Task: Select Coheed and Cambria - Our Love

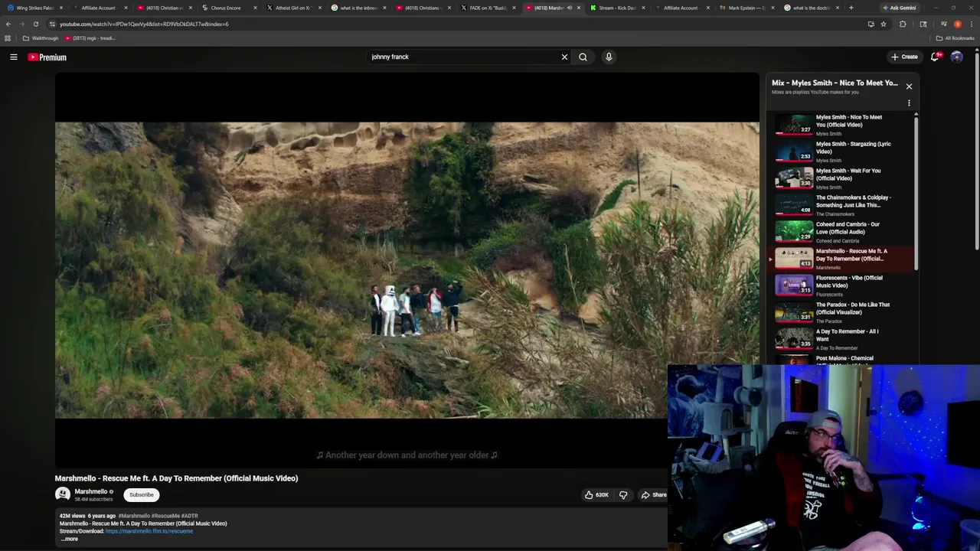Action: pyautogui.click(x=841, y=232)
